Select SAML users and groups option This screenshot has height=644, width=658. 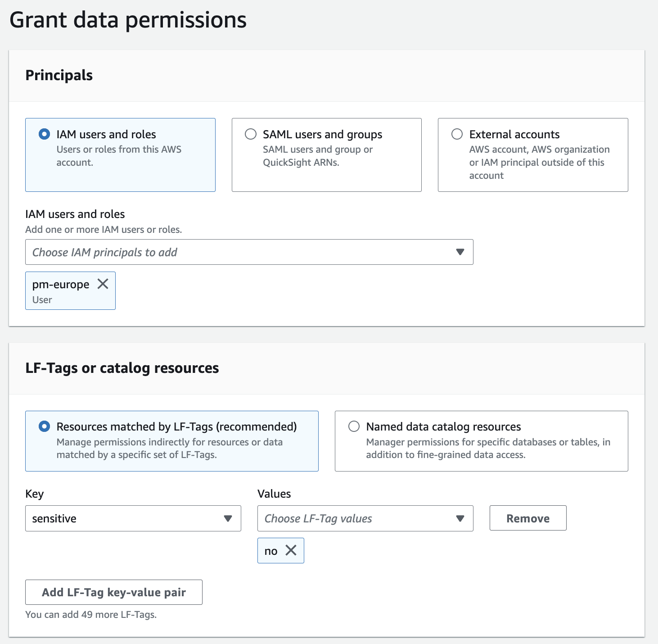(251, 134)
